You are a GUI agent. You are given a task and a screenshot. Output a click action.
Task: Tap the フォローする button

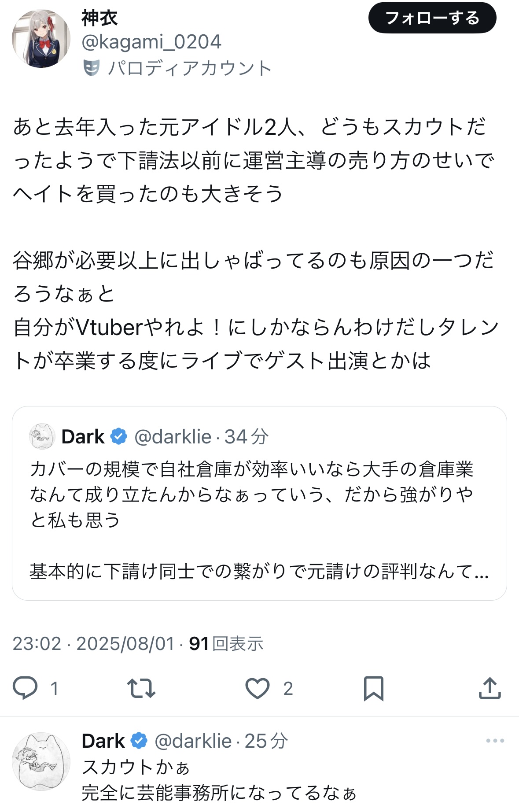432,18
